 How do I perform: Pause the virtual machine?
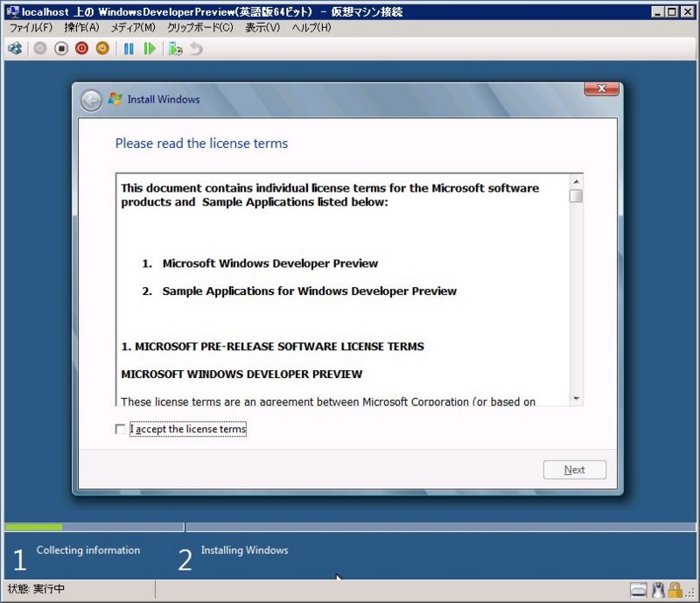[x=129, y=48]
